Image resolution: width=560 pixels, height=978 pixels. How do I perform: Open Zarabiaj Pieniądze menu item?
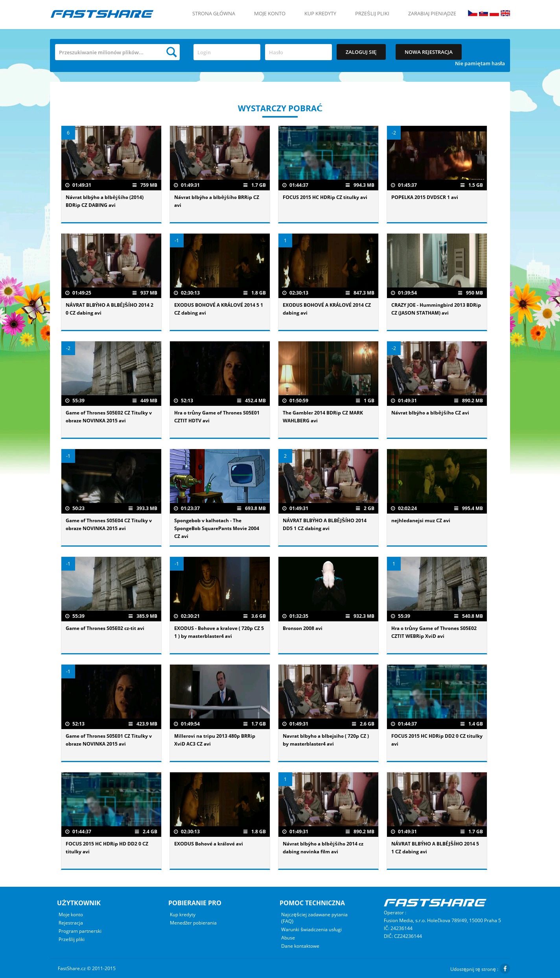[432, 14]
